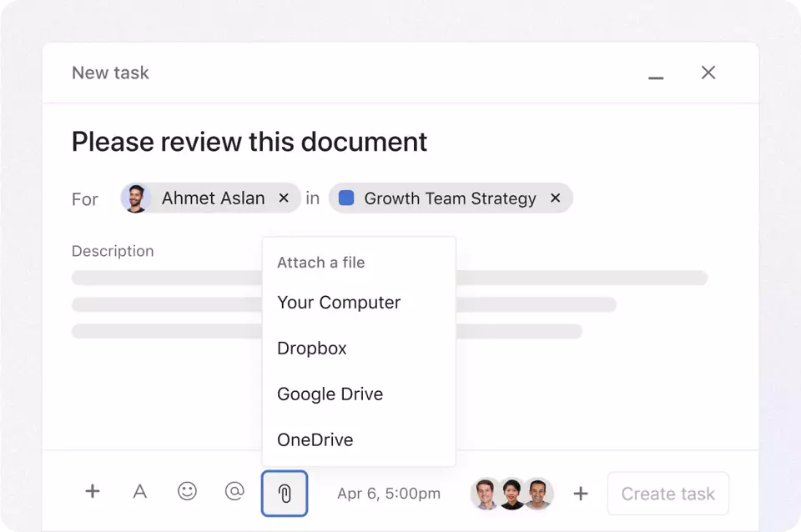Click the blue project color square
This screenshot has height=532, width=801.
346,198
